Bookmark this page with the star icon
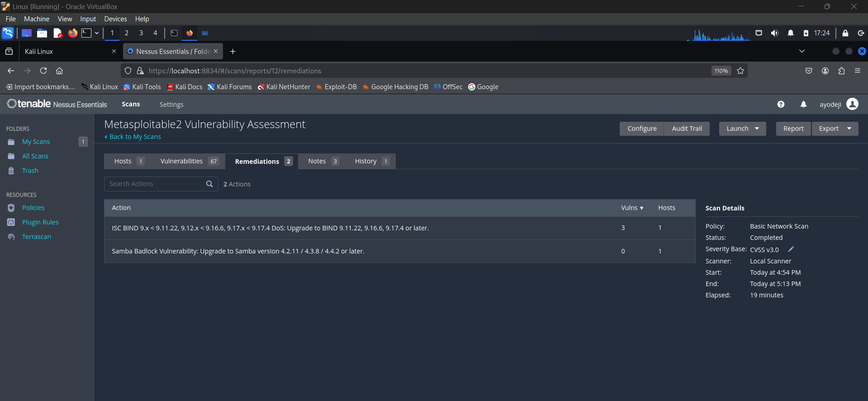Viewport: 868px width, 401px height. (x=740, y=71)
